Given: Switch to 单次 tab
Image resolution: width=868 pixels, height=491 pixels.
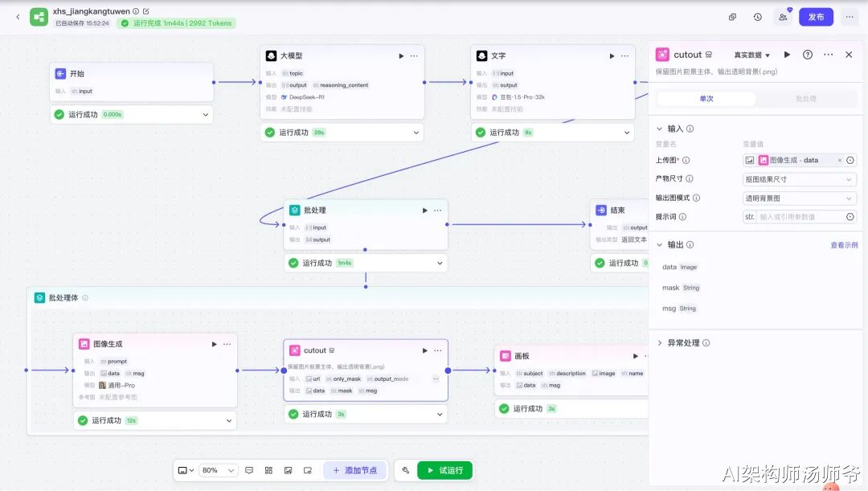Looking at the screenshot, I should [706, 99].
